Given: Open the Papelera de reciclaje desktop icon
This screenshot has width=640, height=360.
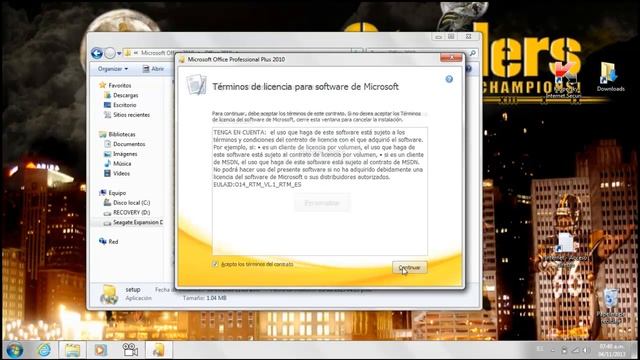Looking at the screenshot, I should (611, 307).
